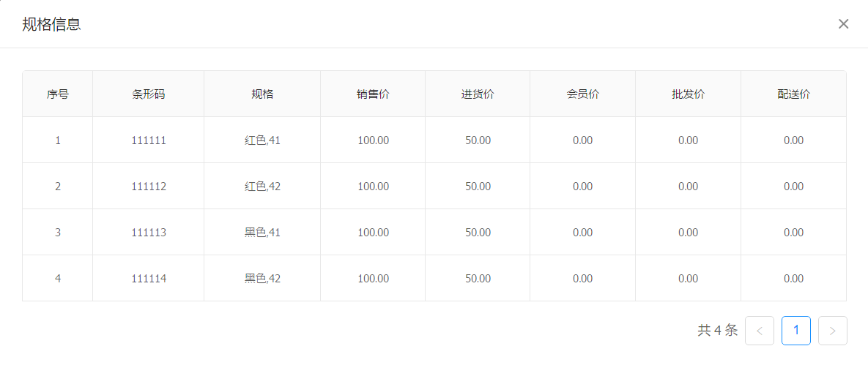Viewport: 868px width, 376px height.
Task: Click the 条形码 column header
Action: coord(149,94)
